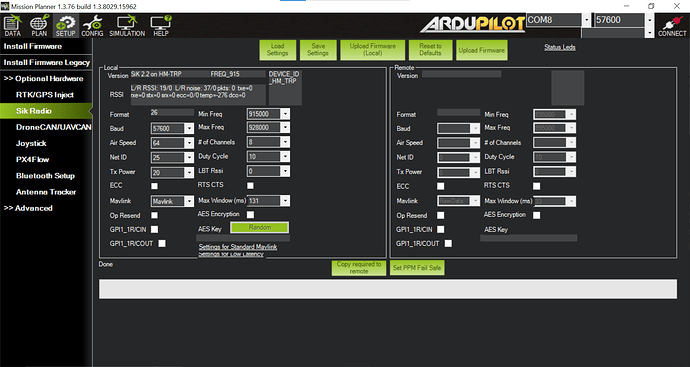The image size is (690, 367).
Task: Select Sik Radio sidebar item
Action: [x=46, y=111]
